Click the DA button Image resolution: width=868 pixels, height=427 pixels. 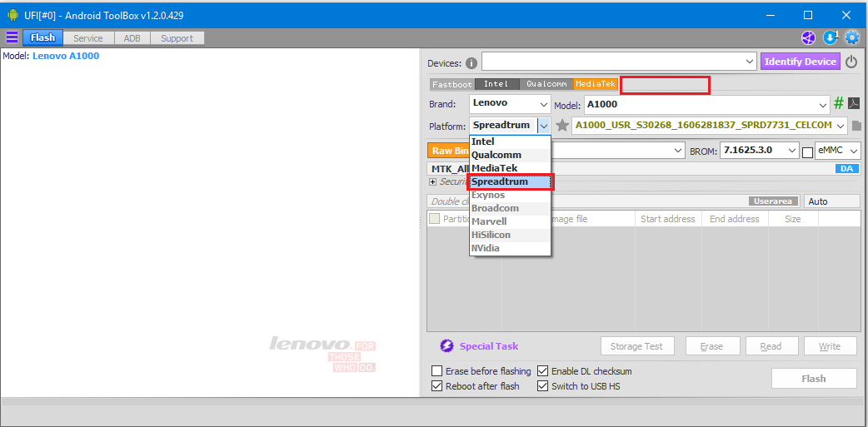[x=846, y=169]
